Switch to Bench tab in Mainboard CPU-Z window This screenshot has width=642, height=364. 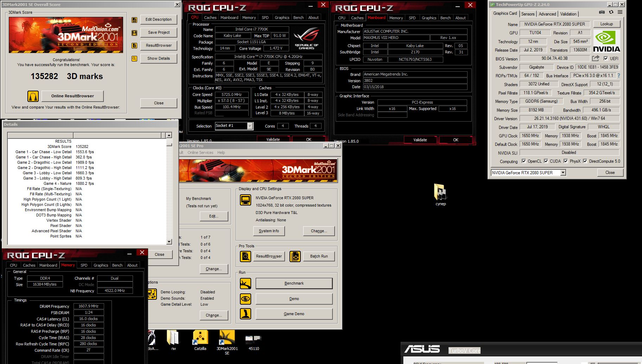(445, 18)
